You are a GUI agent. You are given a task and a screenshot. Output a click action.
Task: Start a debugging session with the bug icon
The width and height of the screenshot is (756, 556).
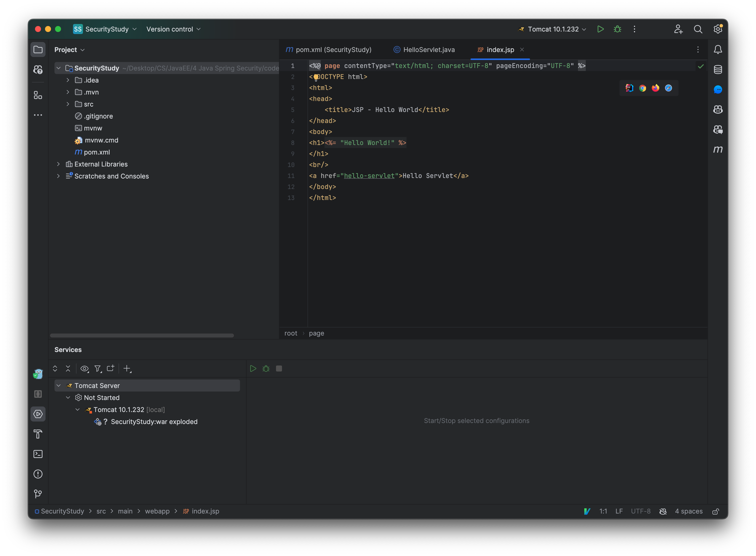pyautogui.click(x=617, y=29)
